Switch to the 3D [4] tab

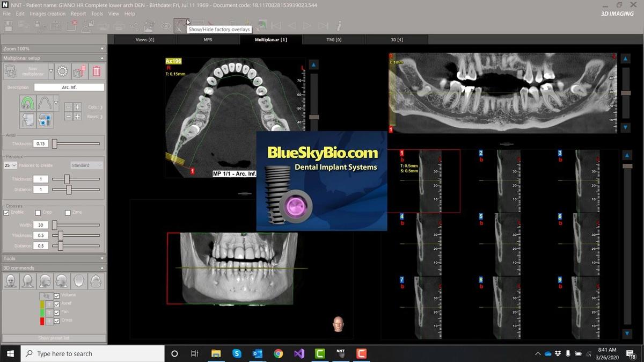tap(397, 40)
